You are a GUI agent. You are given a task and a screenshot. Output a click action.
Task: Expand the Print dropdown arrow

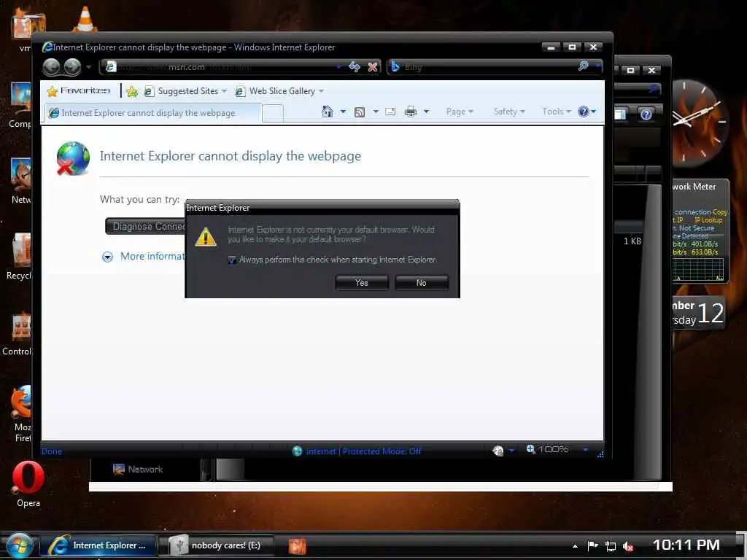point(426,112)
